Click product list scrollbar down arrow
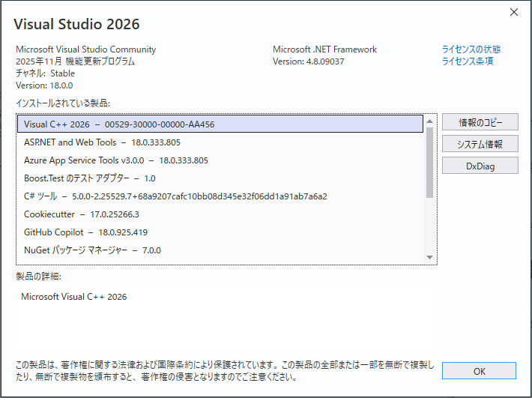This screenshot has height=398, width=532. [x=430, y=257]
